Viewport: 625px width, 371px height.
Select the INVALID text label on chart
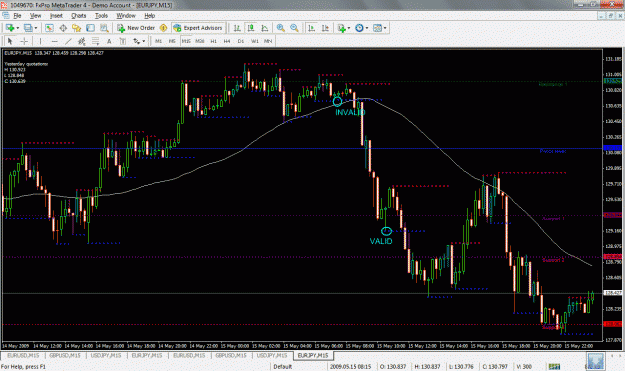click(350, 112)
